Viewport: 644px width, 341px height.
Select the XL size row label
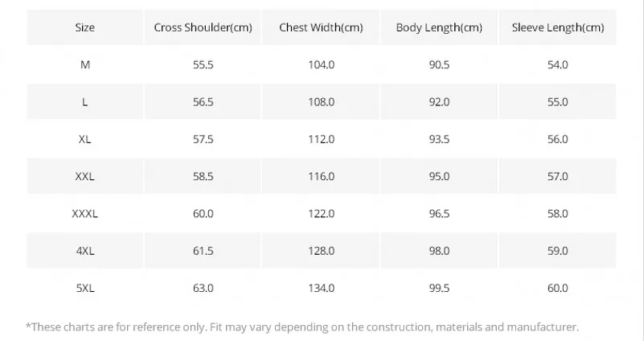pyautogui.click(x=85, y=139)
